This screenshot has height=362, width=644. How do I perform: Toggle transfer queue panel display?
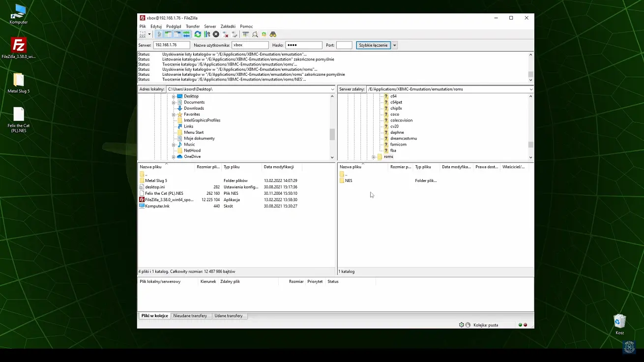click(186, 34)
